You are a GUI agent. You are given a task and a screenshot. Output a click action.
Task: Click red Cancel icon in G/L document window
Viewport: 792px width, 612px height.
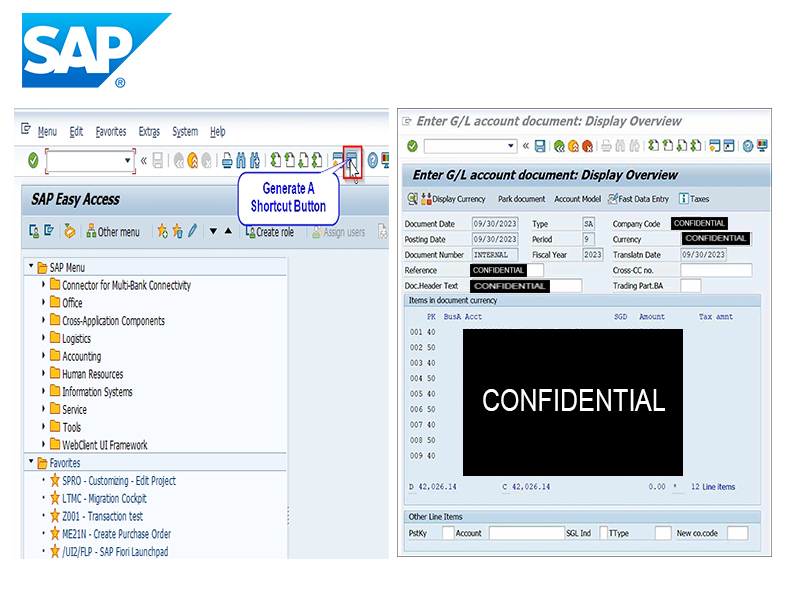(587, 146)
